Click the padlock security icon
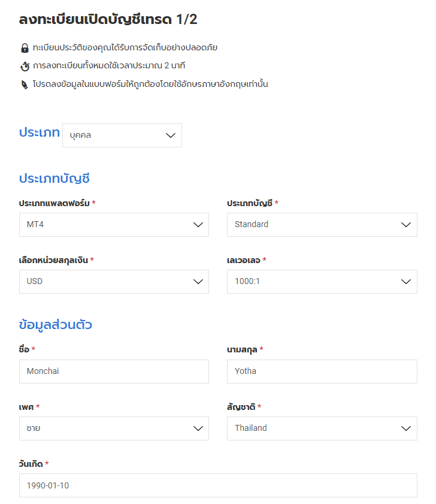Screen dimensions: 436x504 (x=25, y=48)
